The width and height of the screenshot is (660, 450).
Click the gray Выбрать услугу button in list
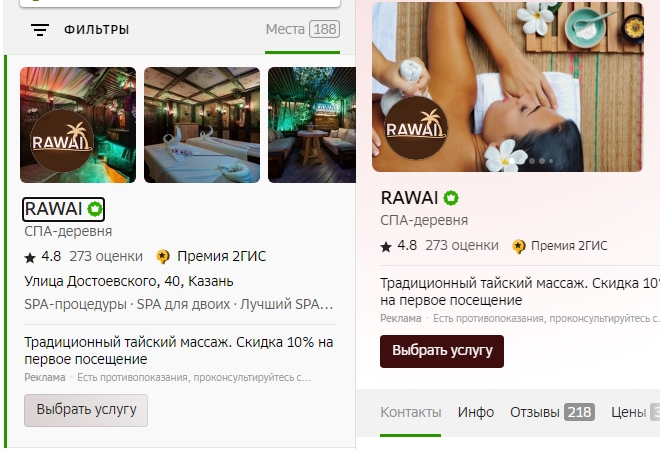click(86, 410)
